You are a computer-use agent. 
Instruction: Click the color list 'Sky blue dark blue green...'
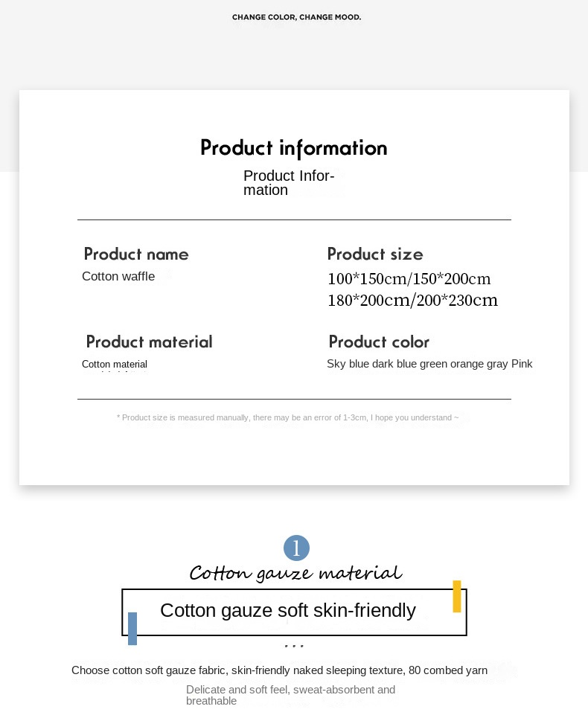click(x=429, y=364)
